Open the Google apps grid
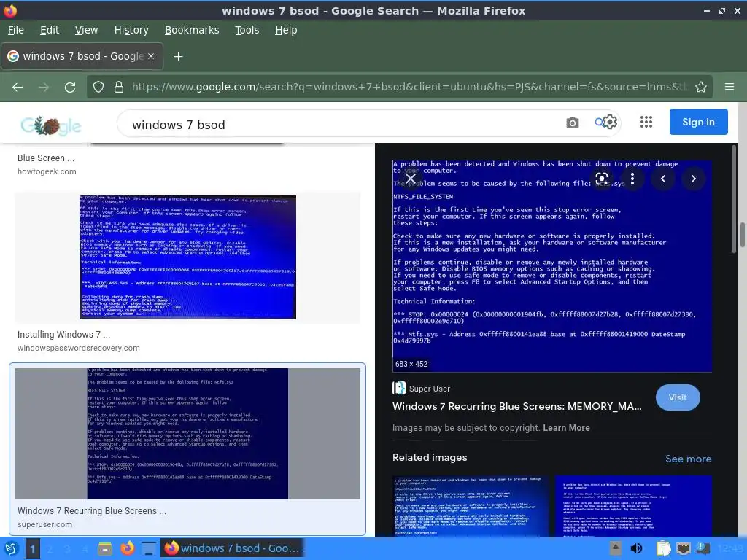The width and height of the screenshot is (747, 560). (646, 122)
